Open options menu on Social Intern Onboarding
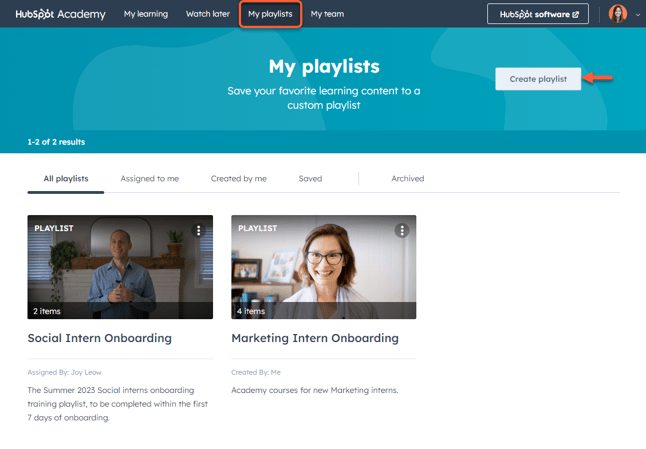This screenshot has width=646, height=449. tap(199, 230)
